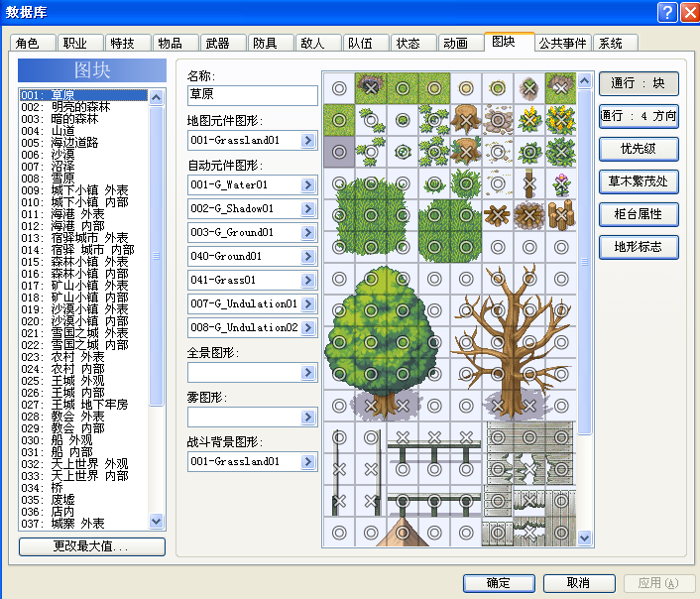Open the help question mark button
Image resolution: width=700 pixels, height=599 pixels.
[x=667, y=12]
